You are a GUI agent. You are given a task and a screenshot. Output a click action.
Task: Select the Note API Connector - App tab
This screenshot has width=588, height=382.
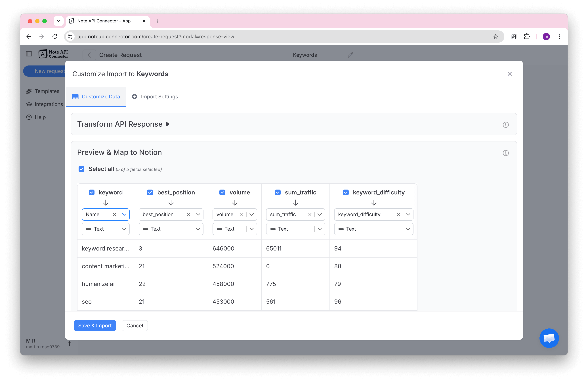point(108,21)
